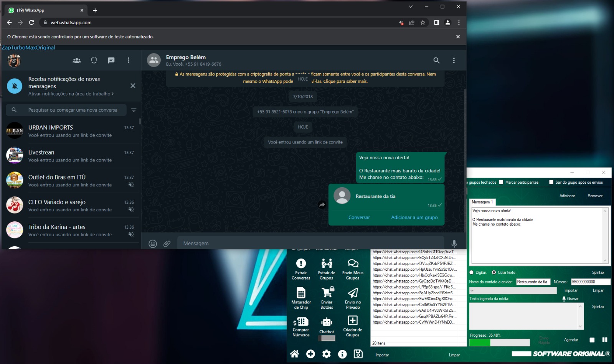Open Maturador de Chip tool
Image resolution: width=614 pixels, height=364 pixels.
pos(301,298)
